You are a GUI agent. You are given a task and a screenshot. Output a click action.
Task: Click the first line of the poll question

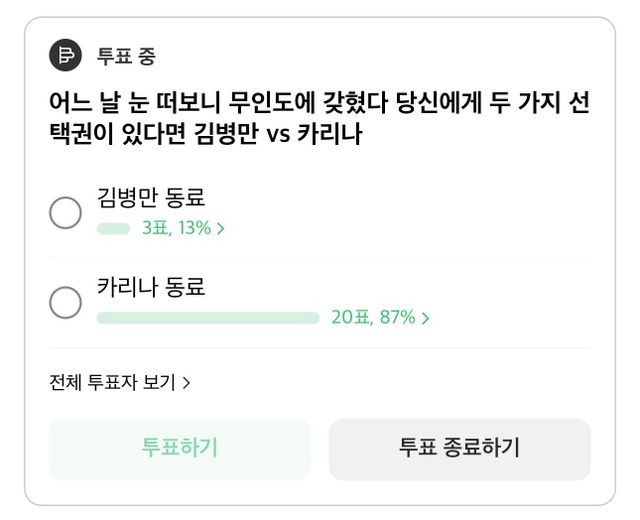click(319, 104)
